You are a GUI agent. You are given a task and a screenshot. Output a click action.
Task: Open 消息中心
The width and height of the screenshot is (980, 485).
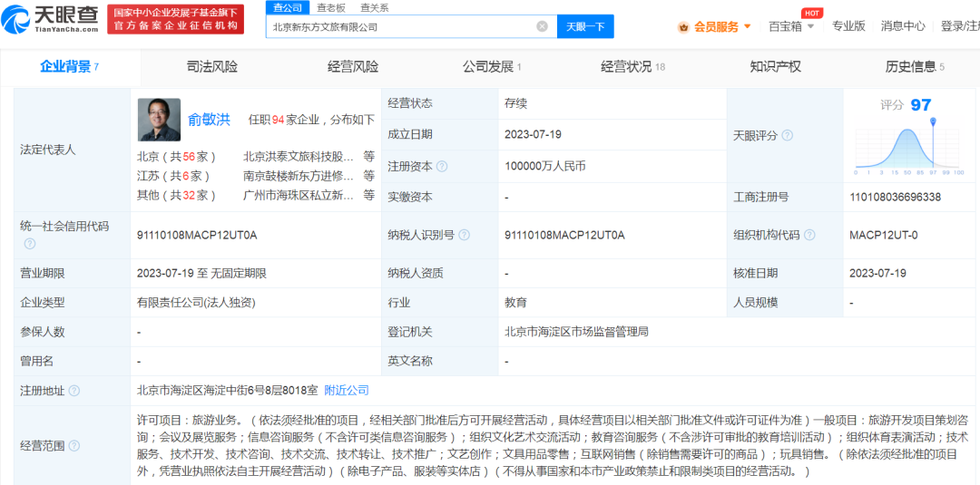click(x=903, y=26)
